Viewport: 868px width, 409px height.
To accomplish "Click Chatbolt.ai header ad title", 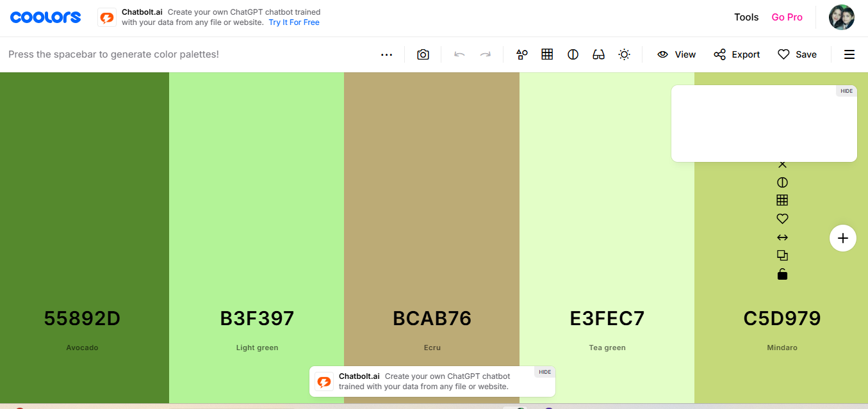I will [142, 12].
